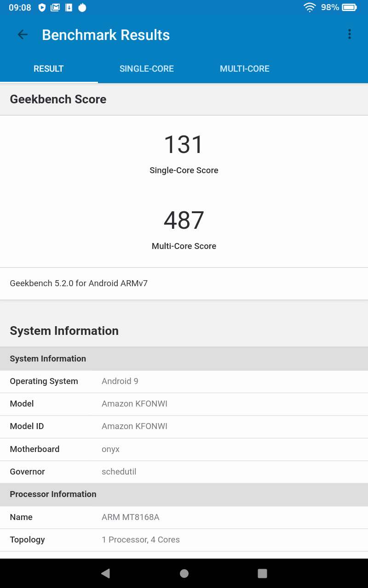Tap the Wi-Fi status icon
Screen dimensions: 368x588
310,7
